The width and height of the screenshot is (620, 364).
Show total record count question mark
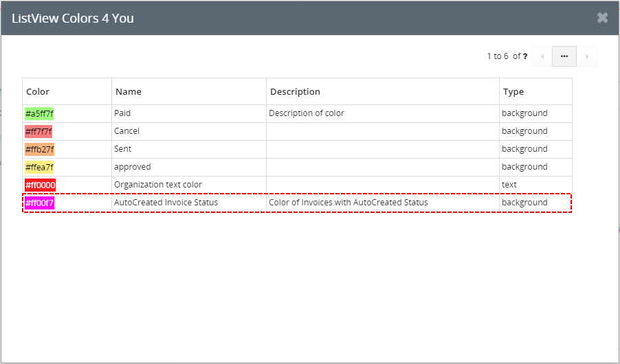pyautogui.click(x=525, y=56)
